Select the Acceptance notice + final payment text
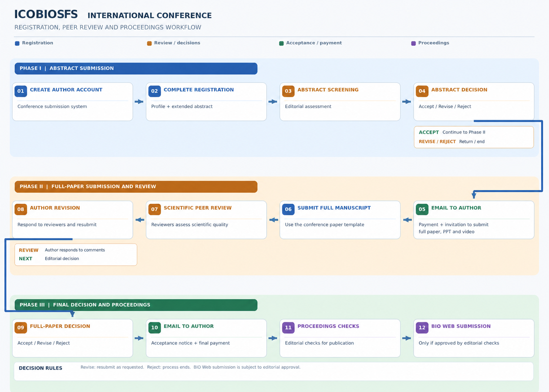 191,343
